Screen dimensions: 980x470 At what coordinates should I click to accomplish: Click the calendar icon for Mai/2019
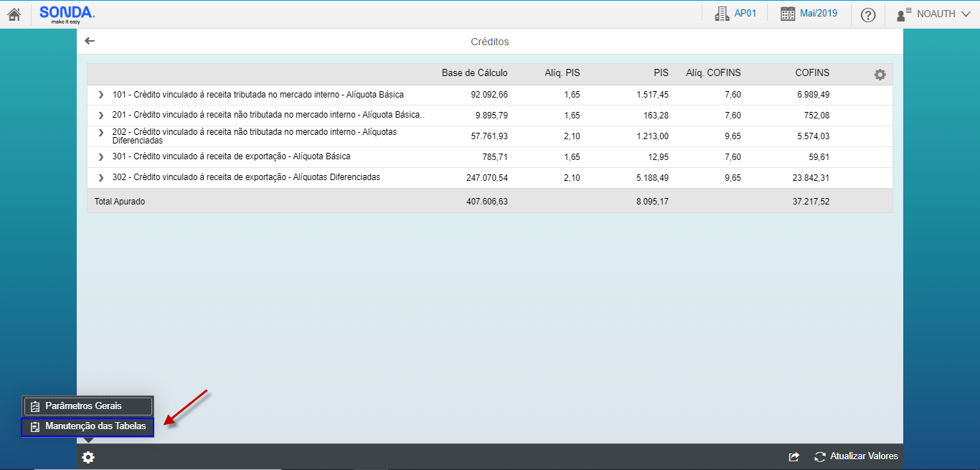pos(788,14)
